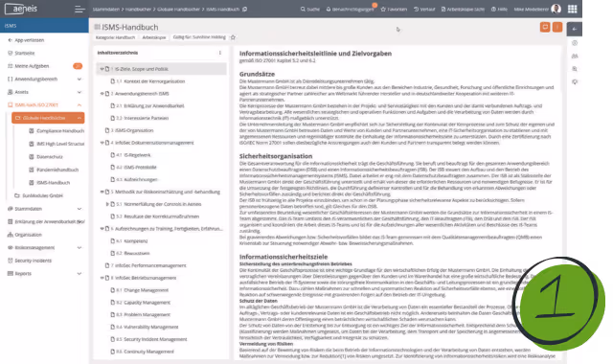The image size is (613, 364).
Task: Click the orange presentation view button
Action: click(545, 27)
